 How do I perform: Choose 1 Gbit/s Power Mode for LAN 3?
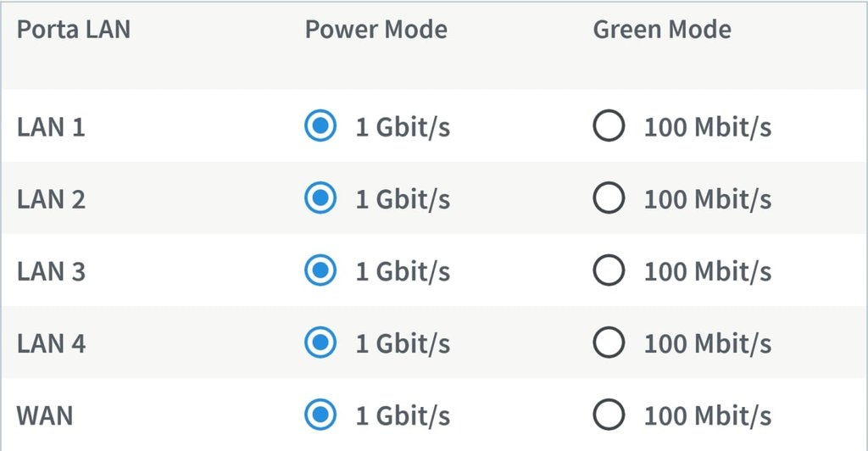coord(320,271)
